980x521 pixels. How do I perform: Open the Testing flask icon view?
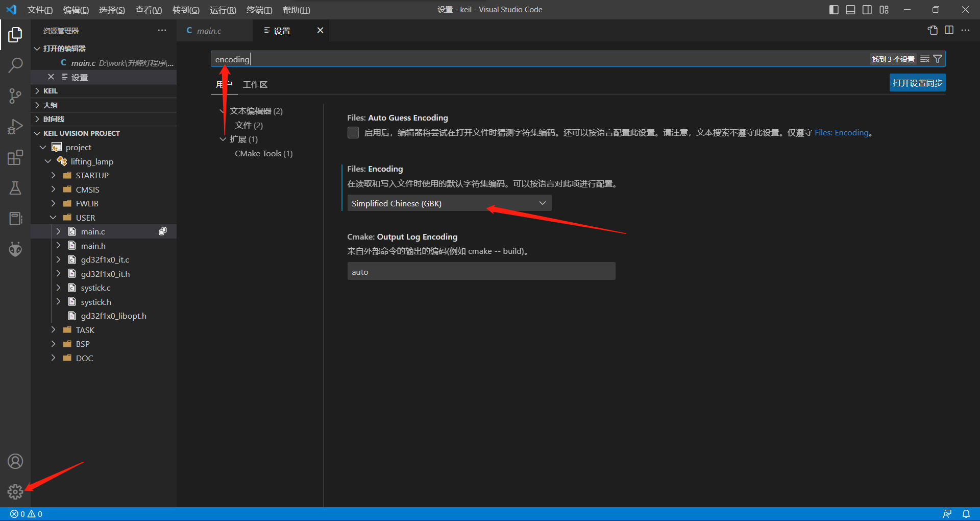15,188
